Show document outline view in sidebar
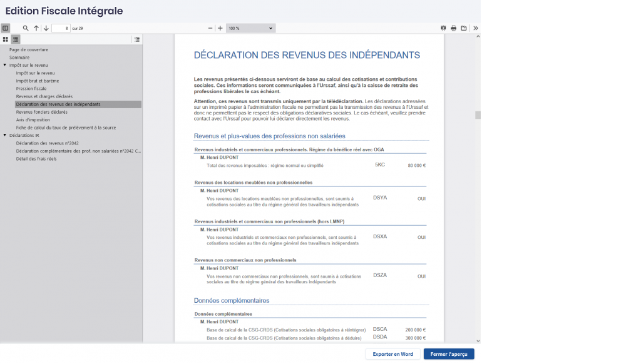Screen dimensions: 641x364 16,39
